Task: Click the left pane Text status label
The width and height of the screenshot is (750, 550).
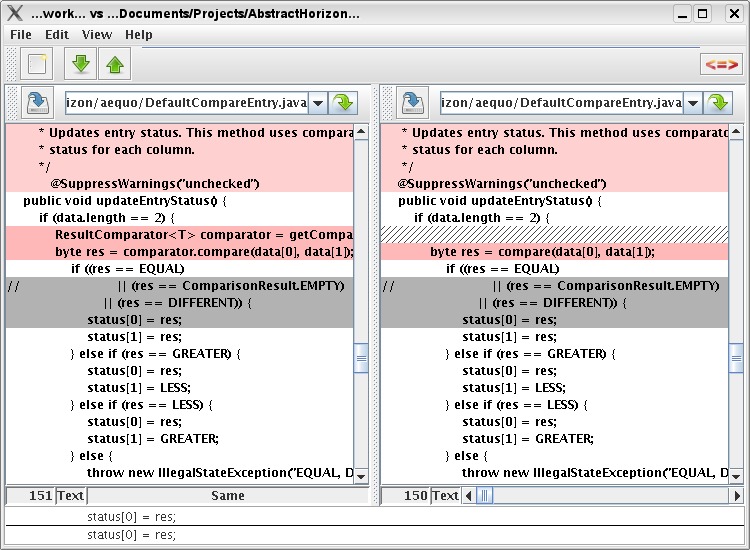Action: [71, 495]
